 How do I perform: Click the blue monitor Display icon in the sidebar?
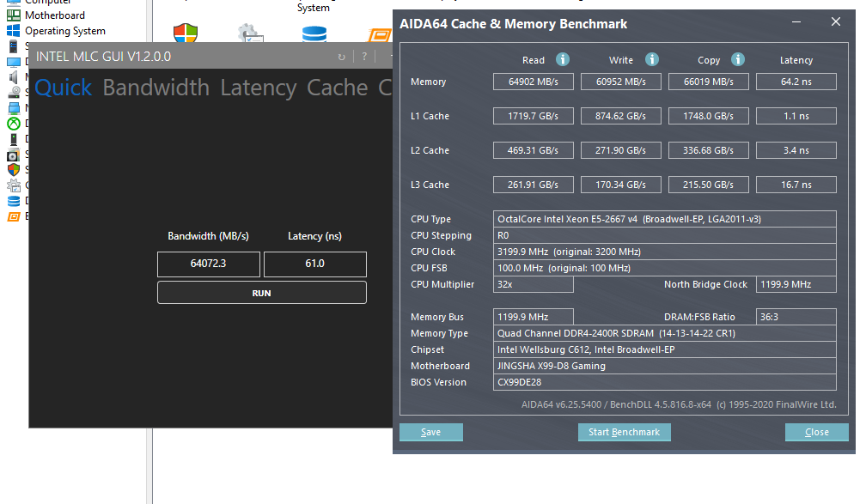(x=13, y=62)
